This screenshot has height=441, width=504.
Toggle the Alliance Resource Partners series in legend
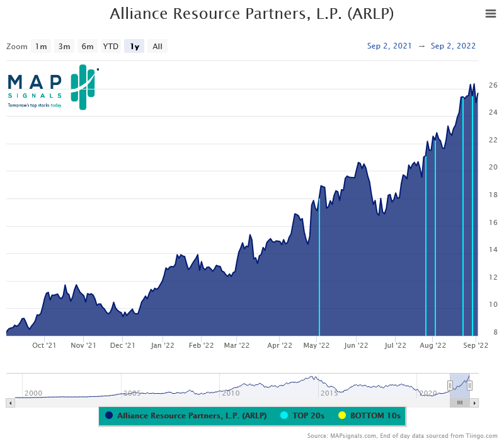coord(186,416)
